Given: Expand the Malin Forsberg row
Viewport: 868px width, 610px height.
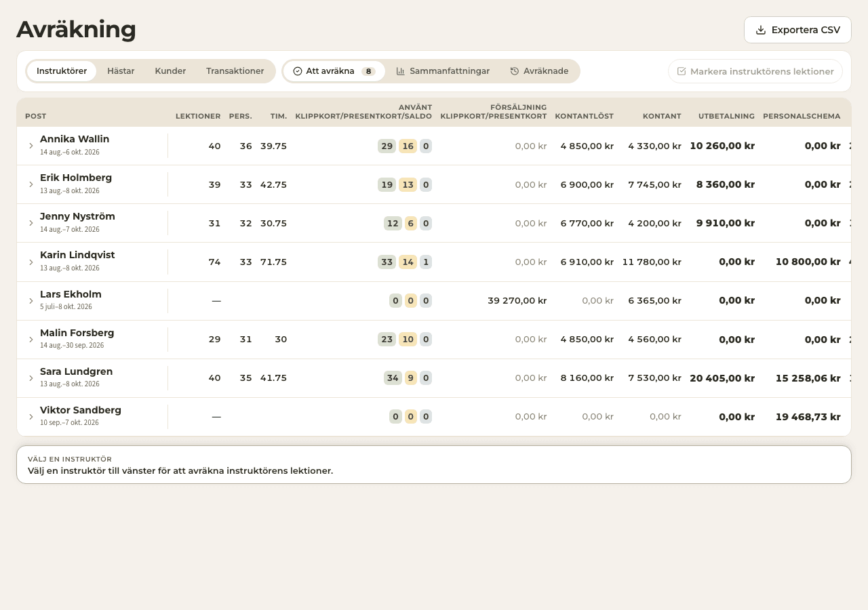Looking at the screenshot, I should (31, 339).
